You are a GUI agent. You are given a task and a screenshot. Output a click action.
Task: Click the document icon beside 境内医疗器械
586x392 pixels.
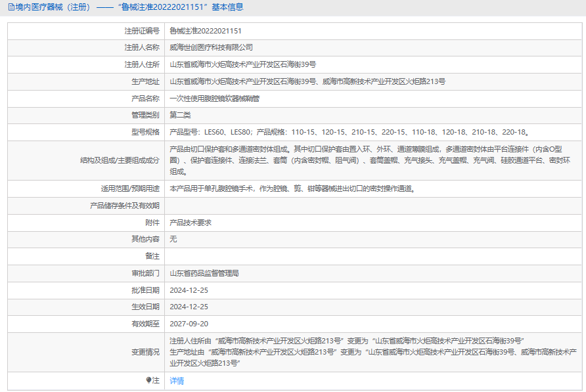click(x=11, y=7)
